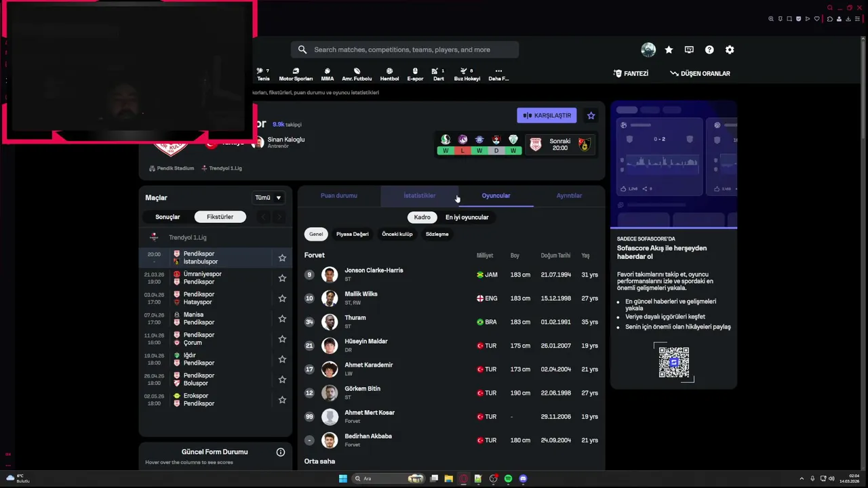Select the E-spor sport icon
Image resolution: width=868 pixels, height=488 pixels.
pos(415,74)
